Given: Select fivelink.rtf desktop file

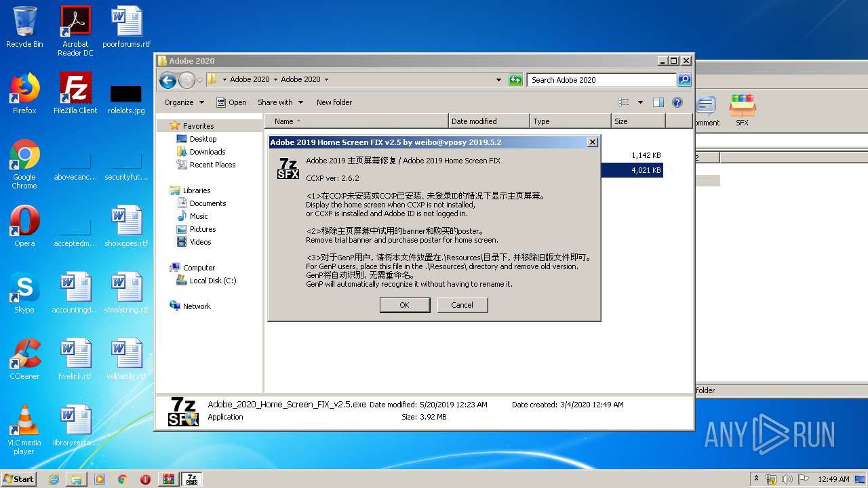Looking at the screenshot, I should (75, 359).
